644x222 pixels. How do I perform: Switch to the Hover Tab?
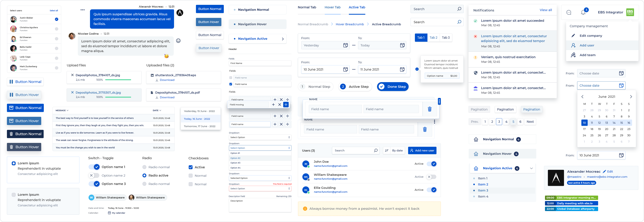(x=333, y=9)
